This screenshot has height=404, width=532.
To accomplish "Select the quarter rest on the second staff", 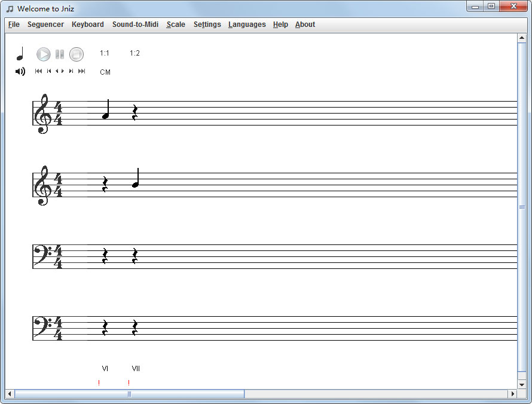I will point(105,185).
